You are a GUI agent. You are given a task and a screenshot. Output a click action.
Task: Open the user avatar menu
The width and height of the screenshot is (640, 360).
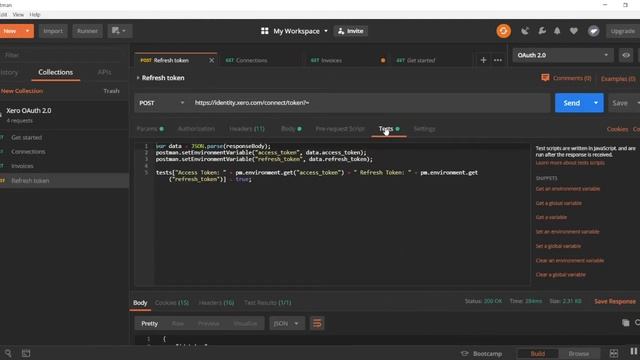click(x=593, y=31)
